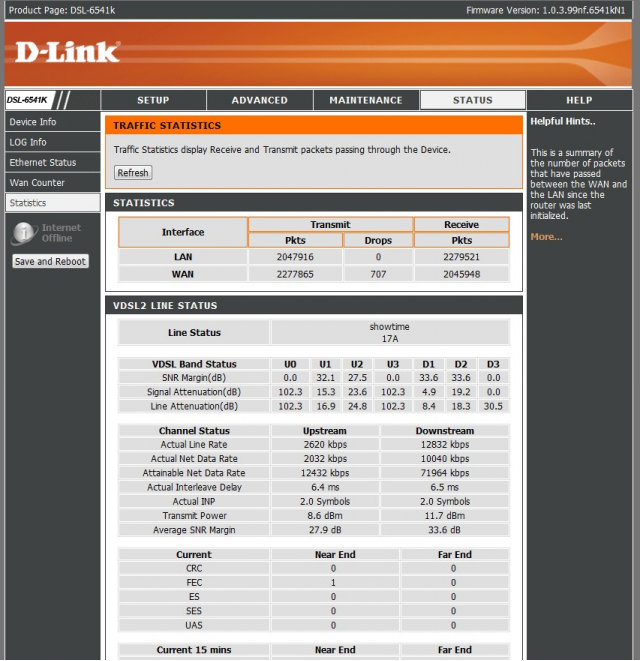Click upstream Actual Net Data Rate 2032 kbps
640x661 pixels.
click(x=325, y=459)
